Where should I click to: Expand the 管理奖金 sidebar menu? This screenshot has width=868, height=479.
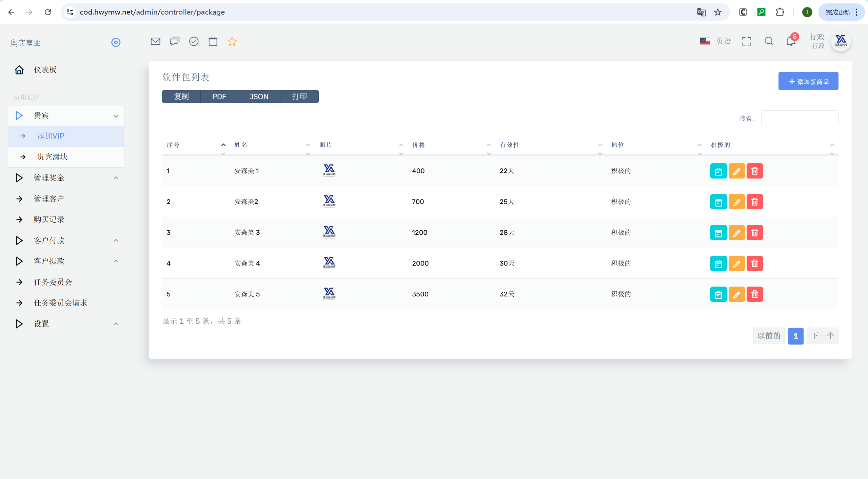(66, 178)
